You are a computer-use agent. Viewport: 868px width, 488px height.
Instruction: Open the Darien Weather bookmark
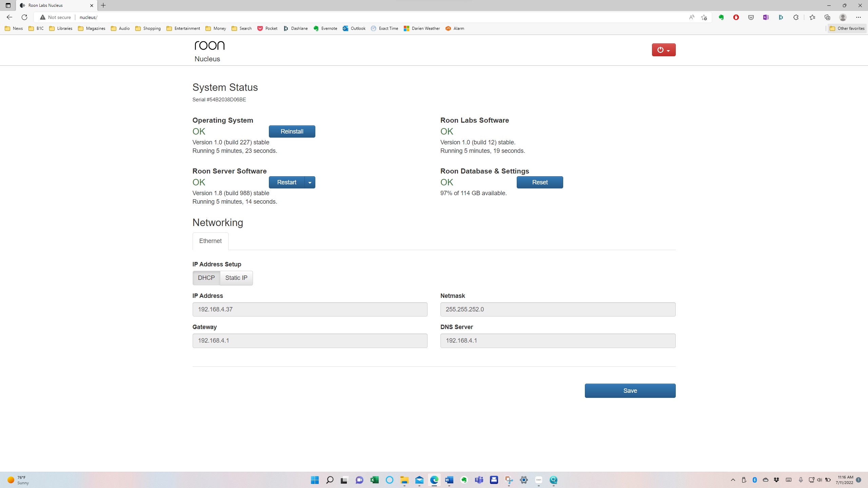(x=422, y=28)
